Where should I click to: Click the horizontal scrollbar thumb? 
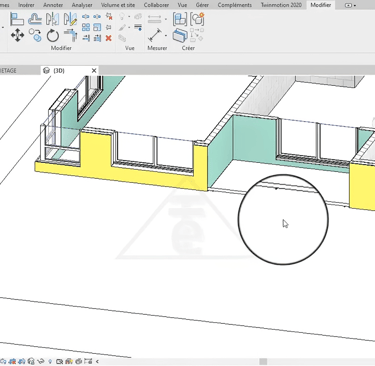click(x=263, y=361)
